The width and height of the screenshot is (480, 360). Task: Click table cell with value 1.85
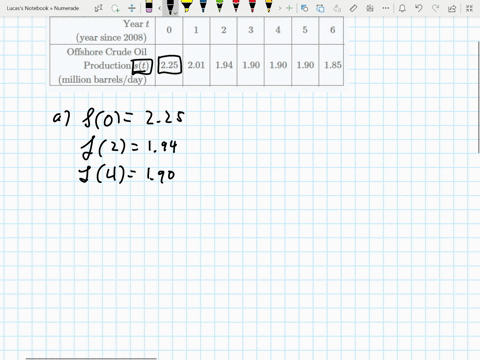point(332,65)
